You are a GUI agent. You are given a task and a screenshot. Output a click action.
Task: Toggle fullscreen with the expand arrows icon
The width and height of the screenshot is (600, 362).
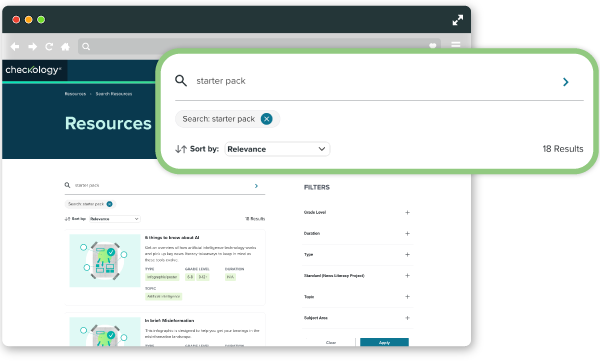click(x=458, y=20)
